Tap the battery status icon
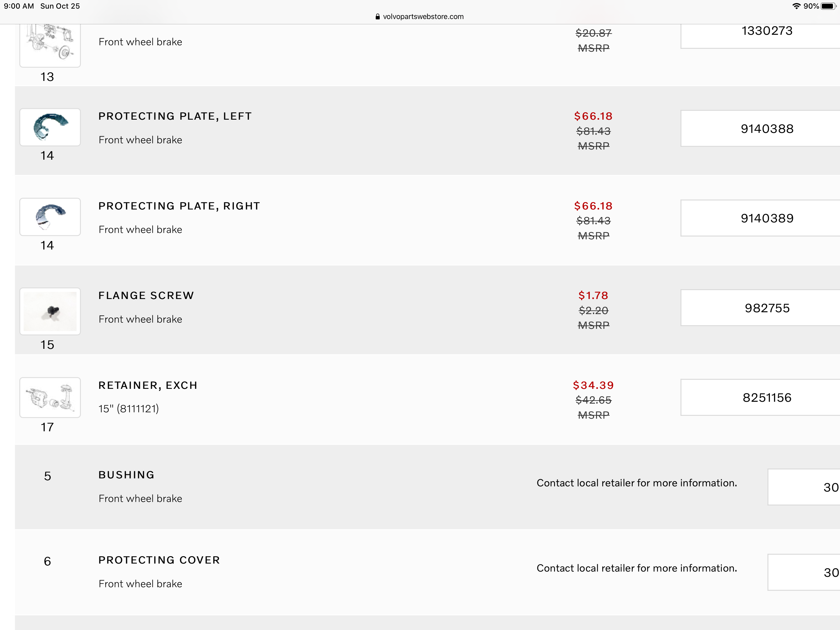The width and height of the screenshot is (840, 630). pyautogui.click(x=828, y=6)
